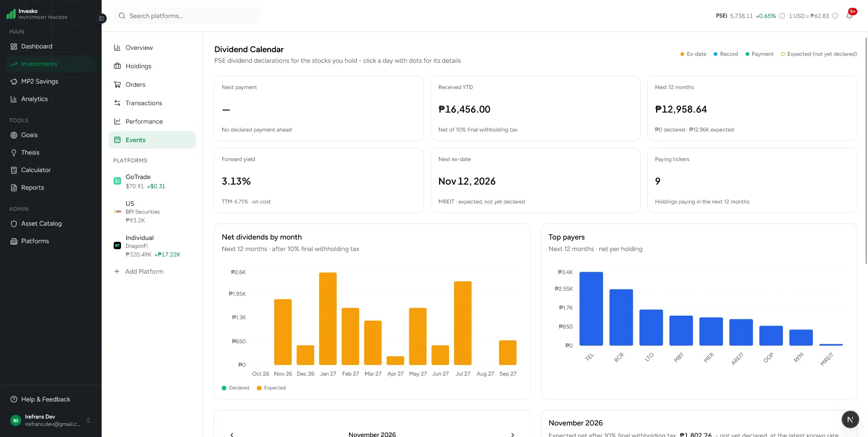Click the Next ex-date card
Viewport: 868px width, 437px height.
coord(535,180)
